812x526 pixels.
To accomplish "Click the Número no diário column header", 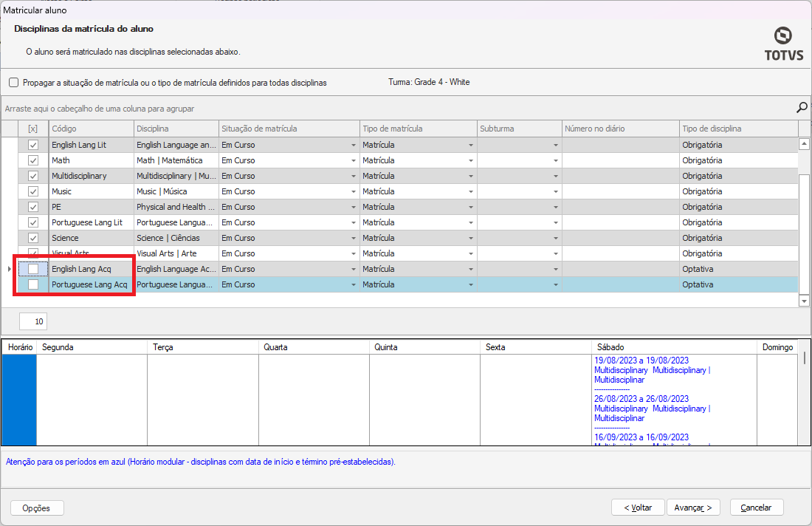I will [620, 129].
